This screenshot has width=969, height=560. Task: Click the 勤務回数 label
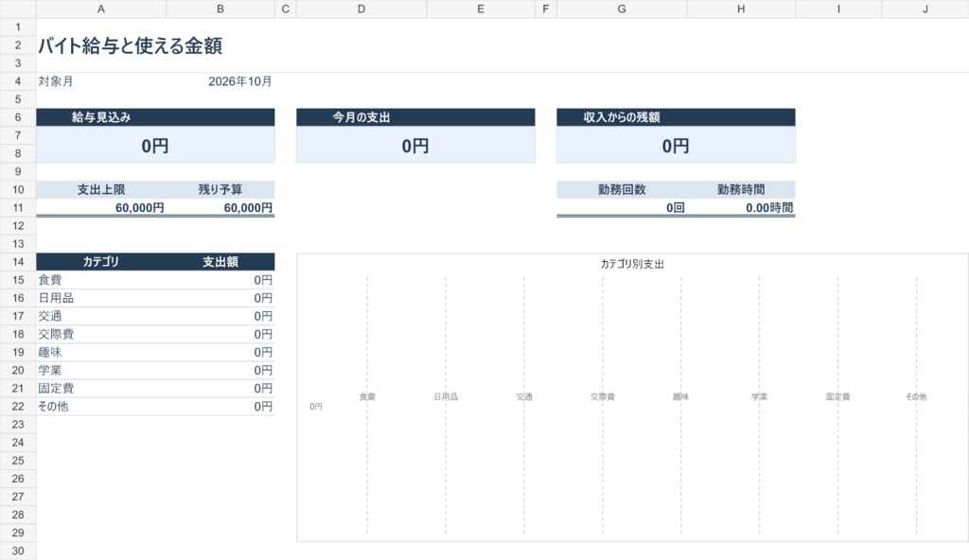622,190
